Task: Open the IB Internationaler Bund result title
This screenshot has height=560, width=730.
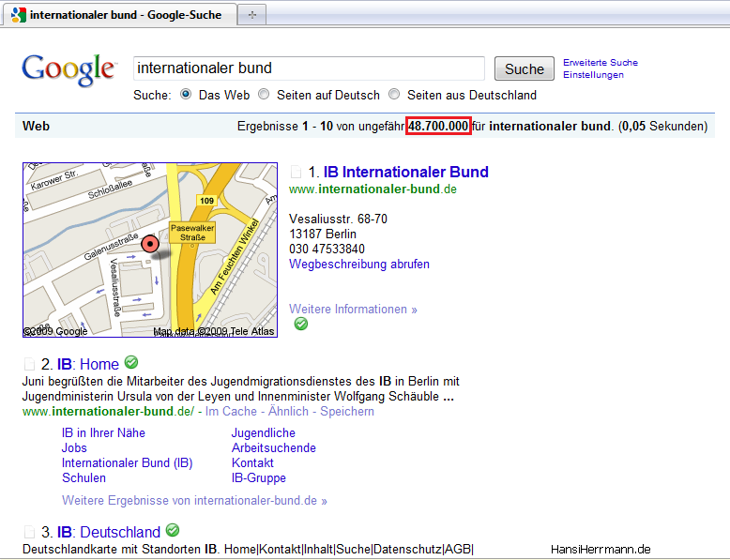Action: coord(406,172)
